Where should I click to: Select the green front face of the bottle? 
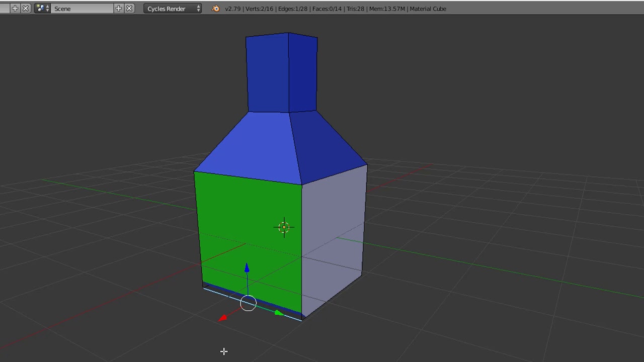250,241
